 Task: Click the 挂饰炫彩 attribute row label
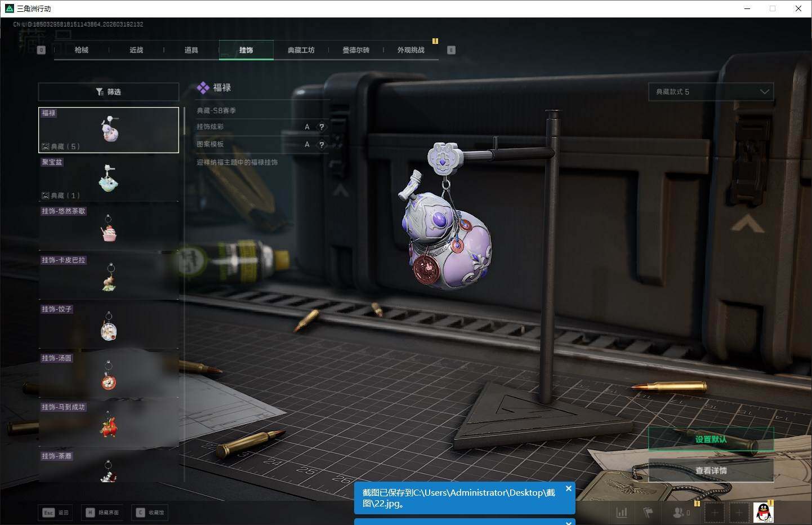(x=210, y=127)
